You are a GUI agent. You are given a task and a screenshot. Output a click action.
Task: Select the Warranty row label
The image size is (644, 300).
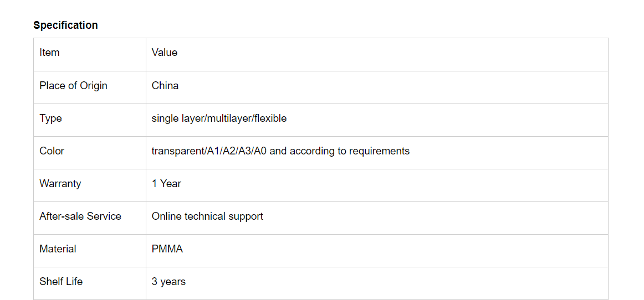point(60,184)
